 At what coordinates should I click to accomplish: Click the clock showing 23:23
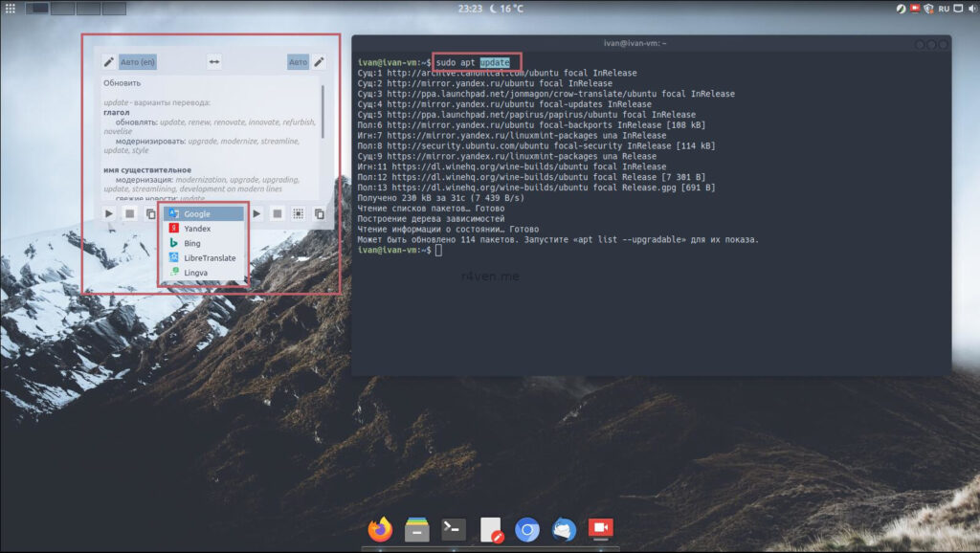click(470, 9)
